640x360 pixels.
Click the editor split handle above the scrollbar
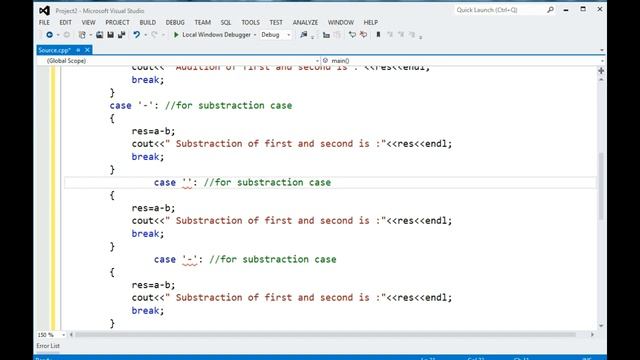(x=601, y=71)
